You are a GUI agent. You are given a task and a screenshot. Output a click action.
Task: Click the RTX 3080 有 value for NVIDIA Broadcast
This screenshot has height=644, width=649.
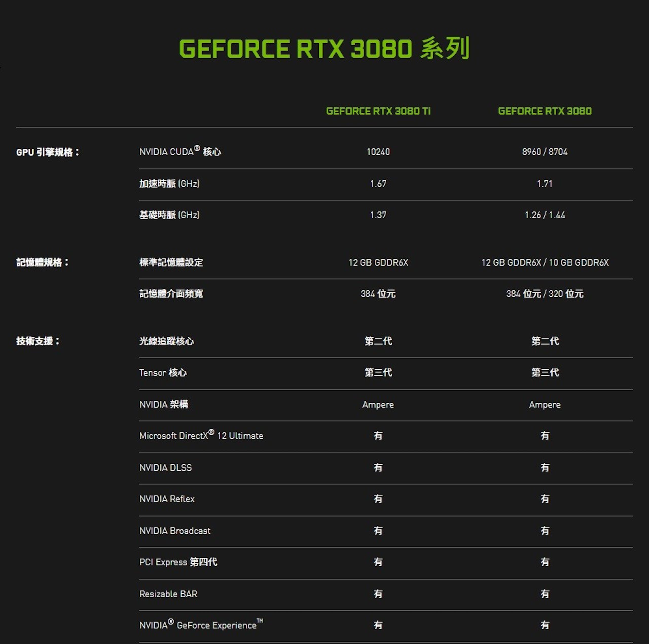click(x=545, y=531)
